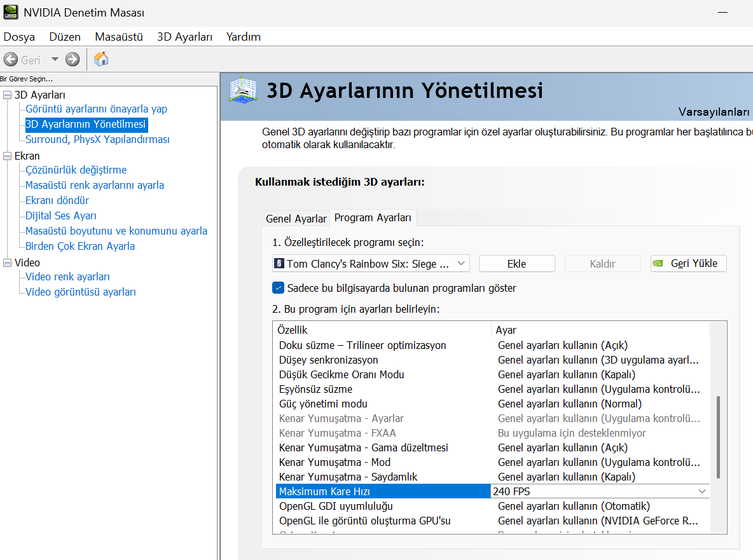
Task: Click the Home icon in the toolbar
Action: [101, 60]
